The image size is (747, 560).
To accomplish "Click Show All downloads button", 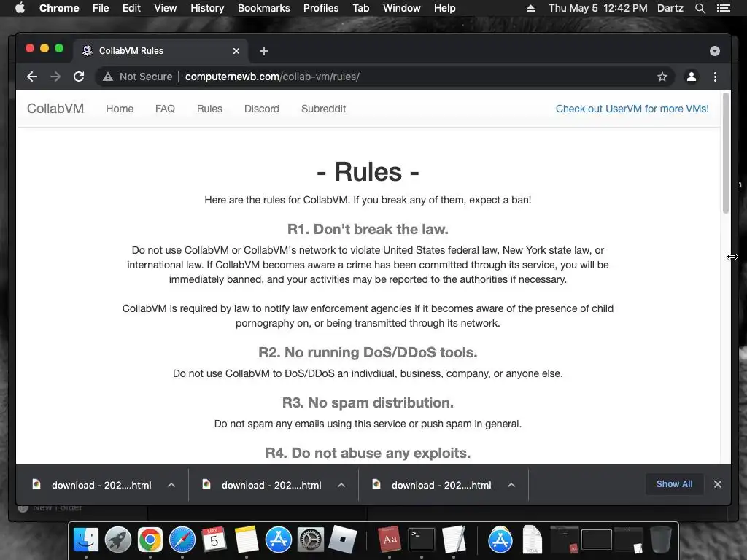I will (x=674, y=484).
